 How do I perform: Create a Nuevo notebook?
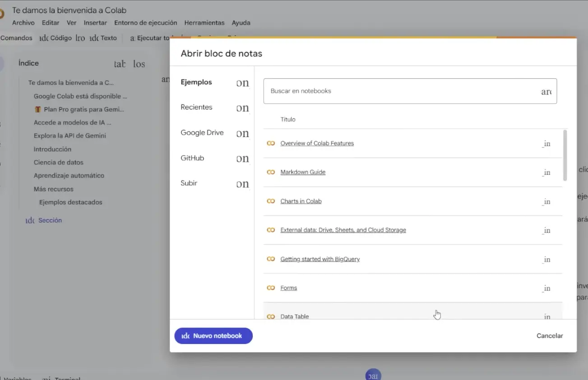click(213, 336)
